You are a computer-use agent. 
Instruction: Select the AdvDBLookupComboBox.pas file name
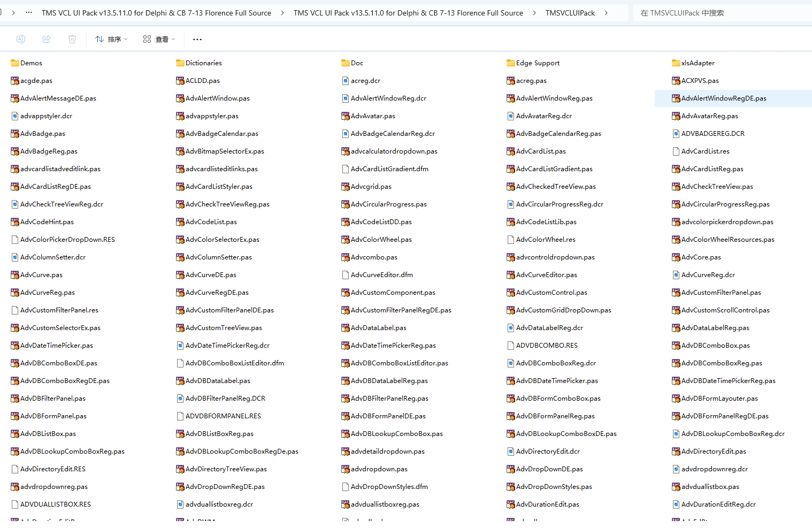[x=396, y=434]
